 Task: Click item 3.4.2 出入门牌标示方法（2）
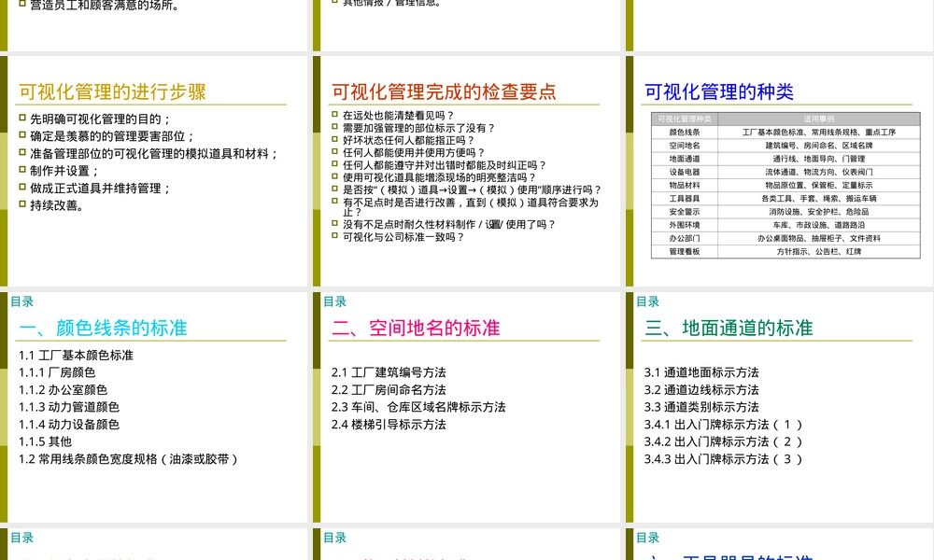(x=724, y=441)
